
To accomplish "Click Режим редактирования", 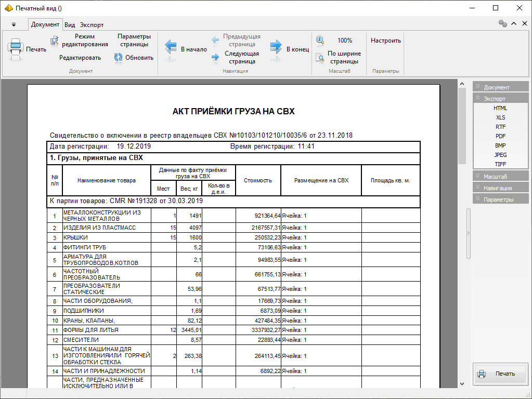I will 85,40.
